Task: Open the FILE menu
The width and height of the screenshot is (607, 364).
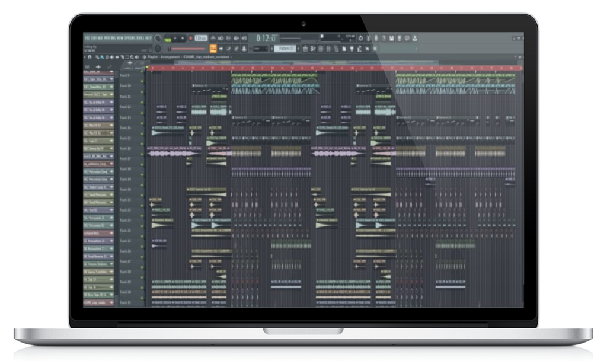Action: point(87,37)
